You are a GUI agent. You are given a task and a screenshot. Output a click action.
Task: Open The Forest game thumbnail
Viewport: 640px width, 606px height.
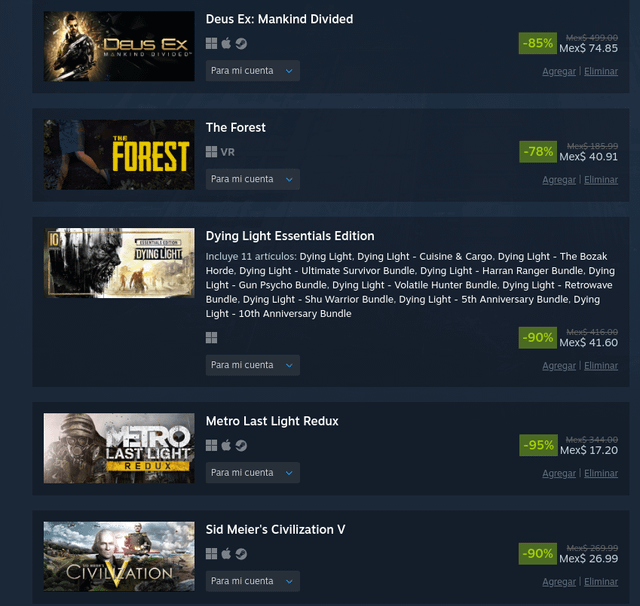(119, 155)
